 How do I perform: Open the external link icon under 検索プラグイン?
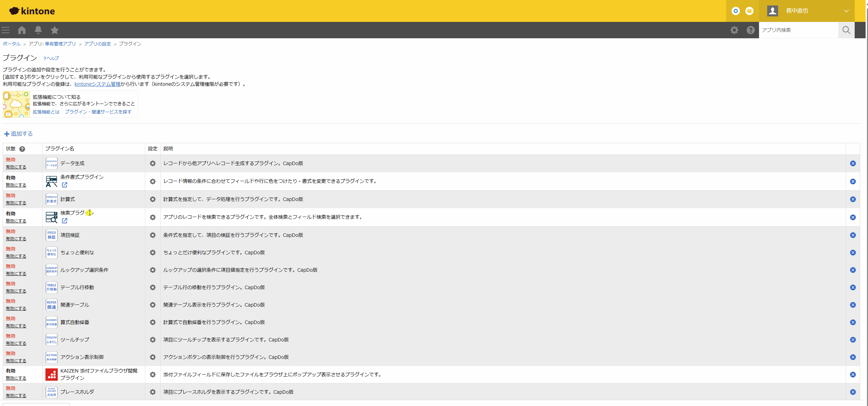(x=65, y=221)
